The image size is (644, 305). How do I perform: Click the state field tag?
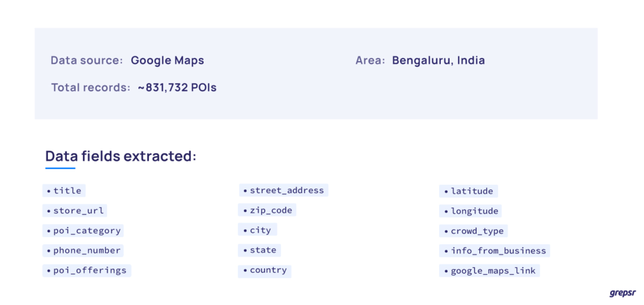point(260,250)
